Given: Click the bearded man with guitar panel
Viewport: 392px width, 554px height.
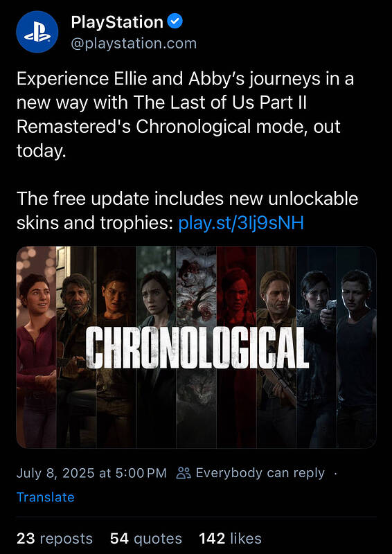Looking at the screenshot, I should (x=76, y=347).
